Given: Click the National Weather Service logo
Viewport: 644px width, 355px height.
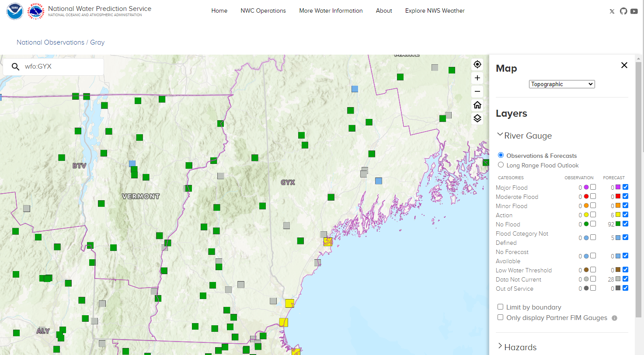Looking at the screenshot, I should point(36,11).
